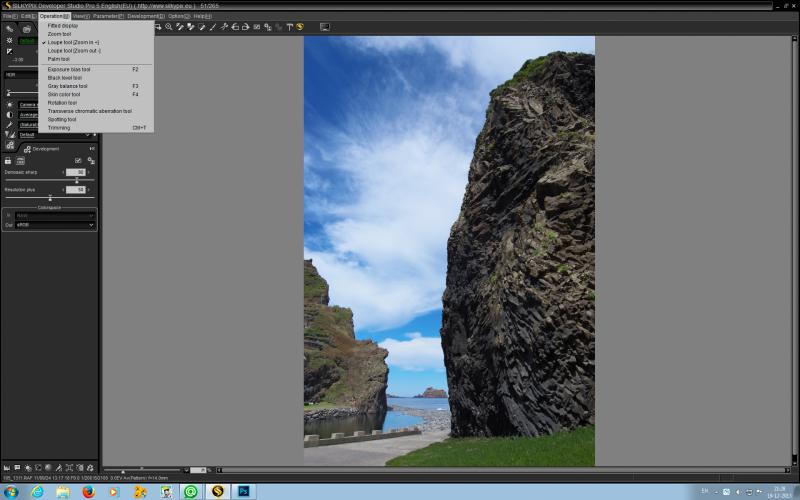This screenshot has width=800, height=500.
Task: Launch Firefox from the taskbar
Action: 89,491
